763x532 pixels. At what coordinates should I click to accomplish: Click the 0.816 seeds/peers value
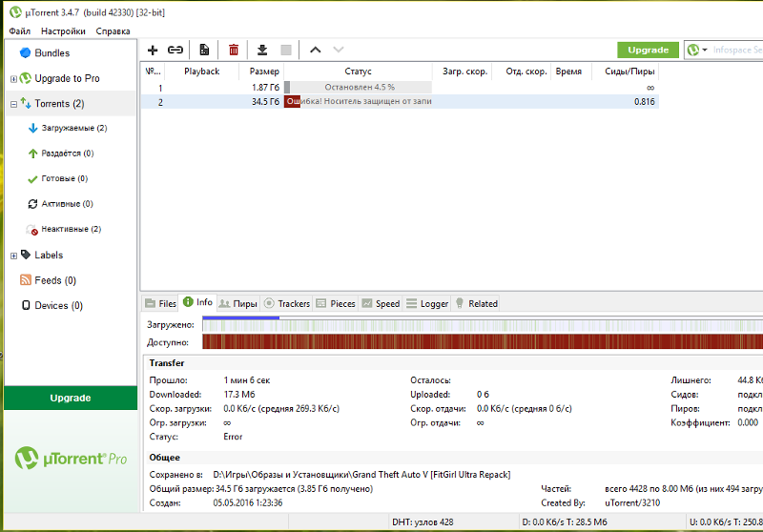tap(645, 102)
